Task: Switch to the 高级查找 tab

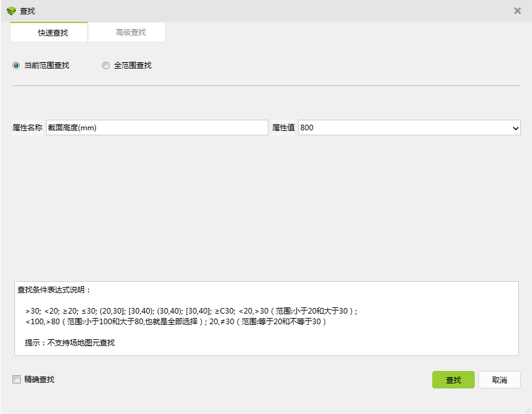Action: tap(127, 32)
